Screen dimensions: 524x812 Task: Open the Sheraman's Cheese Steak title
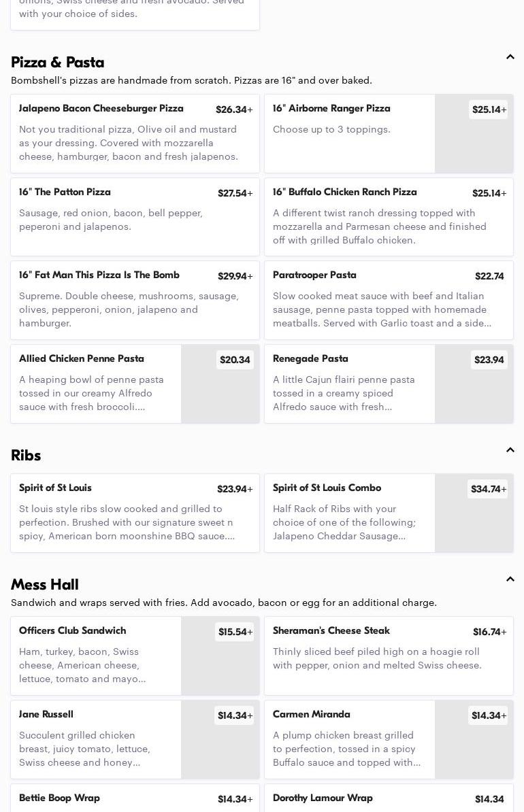coord(331,631)
